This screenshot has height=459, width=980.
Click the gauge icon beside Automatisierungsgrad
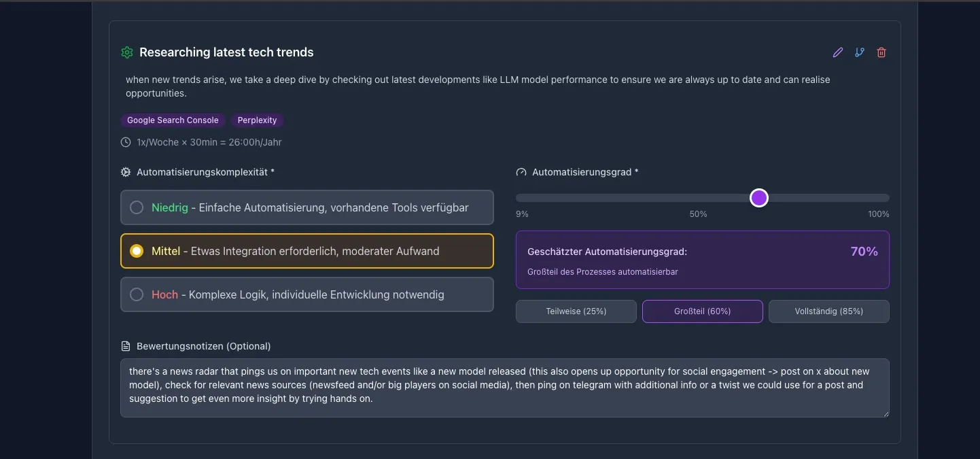pos(521,172)
